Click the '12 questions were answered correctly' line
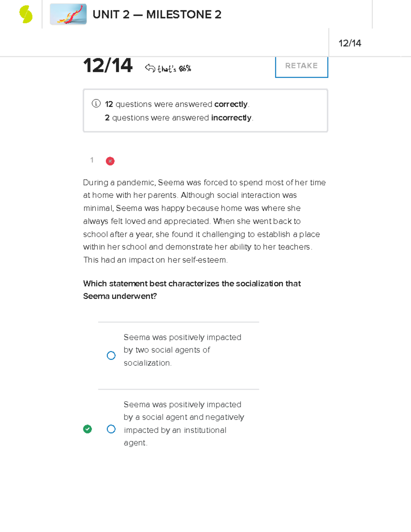Screen dimensions: 411x532 (x=177, y=104)
